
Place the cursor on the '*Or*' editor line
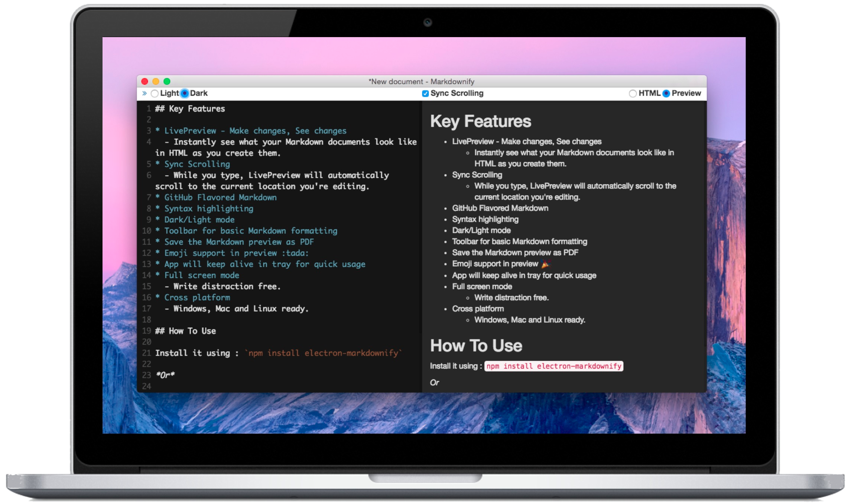[x=165, y=375]
